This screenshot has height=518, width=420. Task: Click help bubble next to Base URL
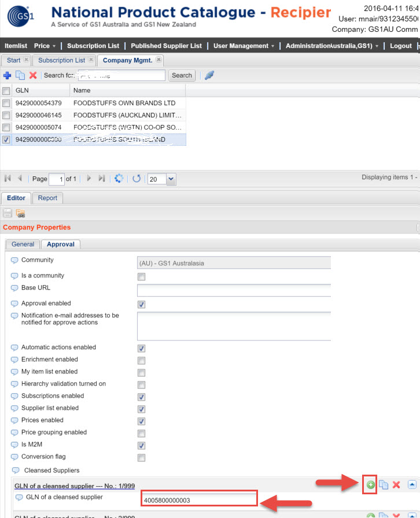click(x=14, y=288)
